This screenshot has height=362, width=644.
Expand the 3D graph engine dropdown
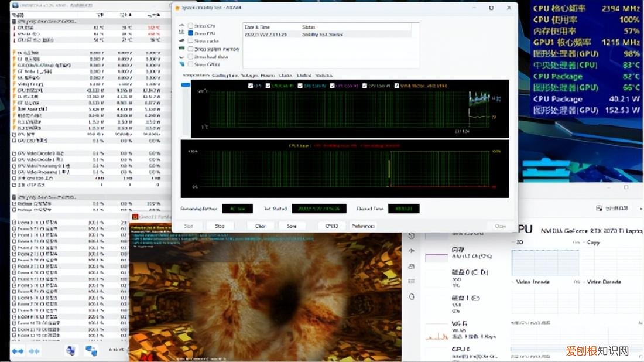[x=518, y=242]
